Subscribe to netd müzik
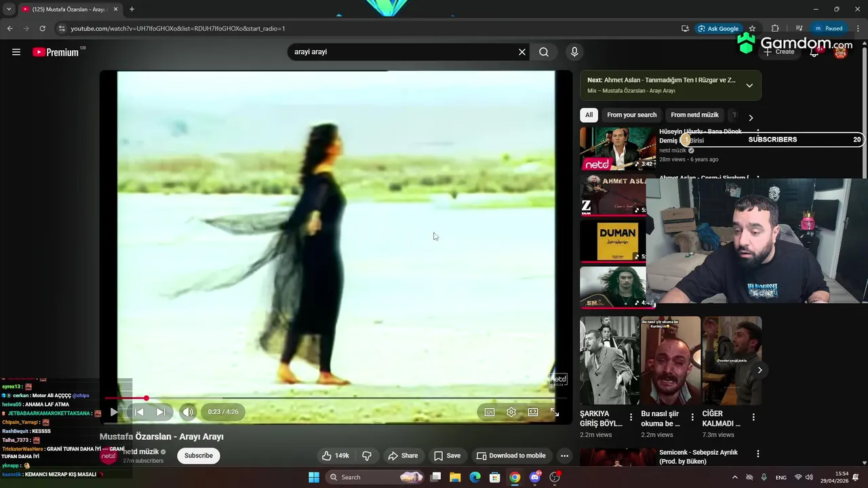This screenshot has height=488, width=868. pos(199,456)
